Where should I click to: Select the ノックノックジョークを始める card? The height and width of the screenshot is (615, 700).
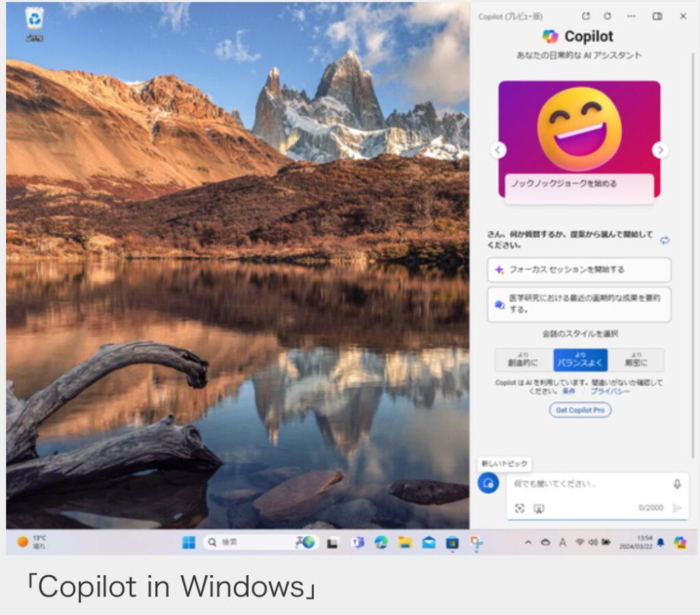[x=579, y=184]
